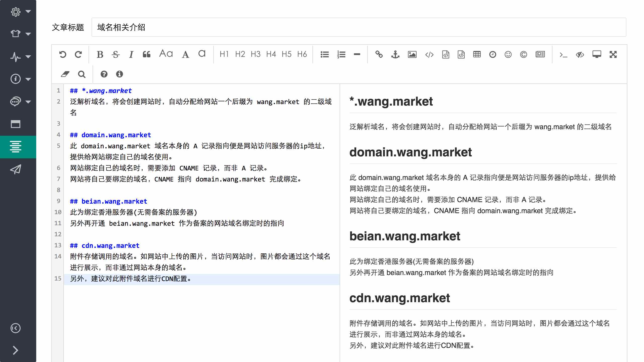Click the insert image icon
The height and width of the screenshot is (362, 644).
coord(412,54)
